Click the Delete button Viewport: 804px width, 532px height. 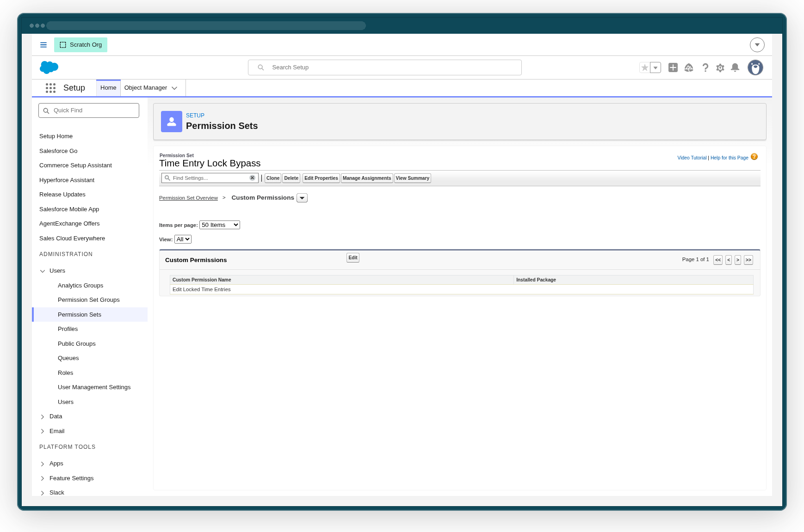[291, 178]
